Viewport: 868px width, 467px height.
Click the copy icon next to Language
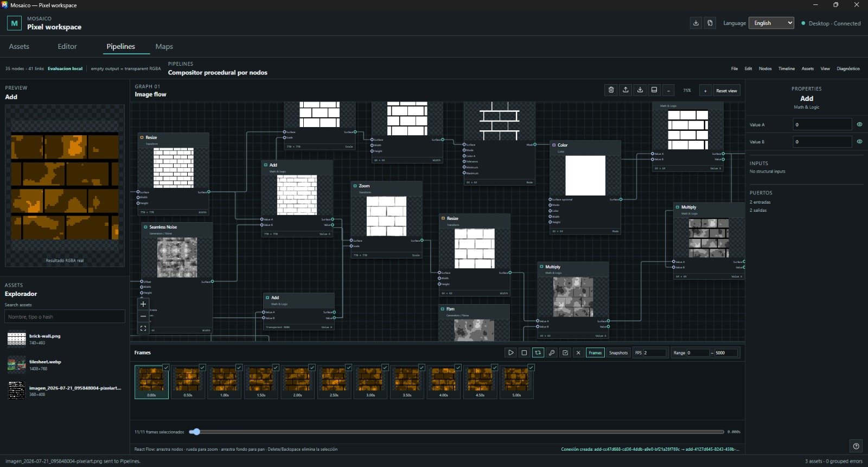(x=710, y=23)
